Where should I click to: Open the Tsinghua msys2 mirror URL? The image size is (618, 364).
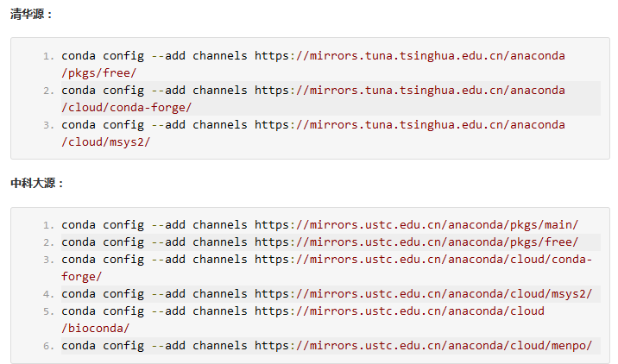click(410, 125)
